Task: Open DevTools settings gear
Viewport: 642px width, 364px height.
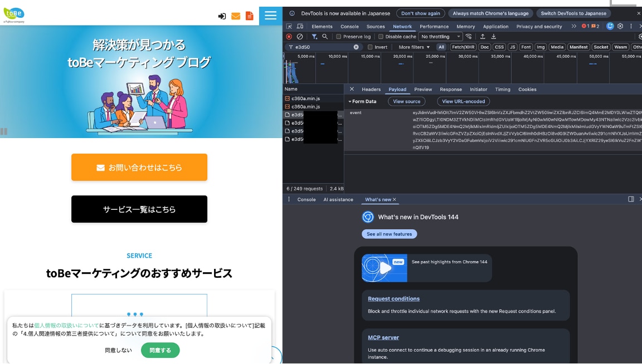Action: click(620, 26)
